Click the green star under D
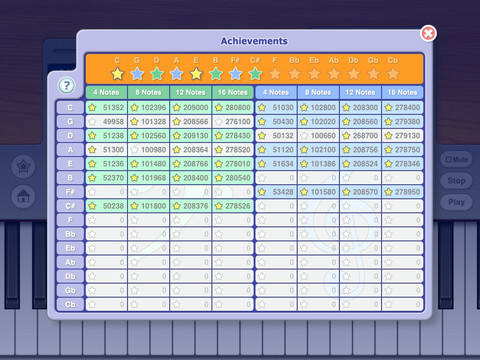This screenshot has height=360, width=480. (x=157, y=74)
